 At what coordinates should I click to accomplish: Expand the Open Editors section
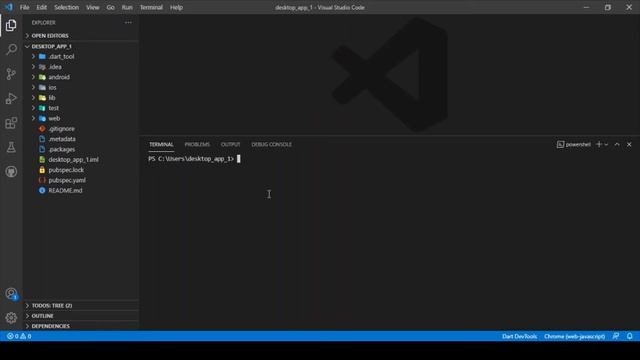(81, 36)
